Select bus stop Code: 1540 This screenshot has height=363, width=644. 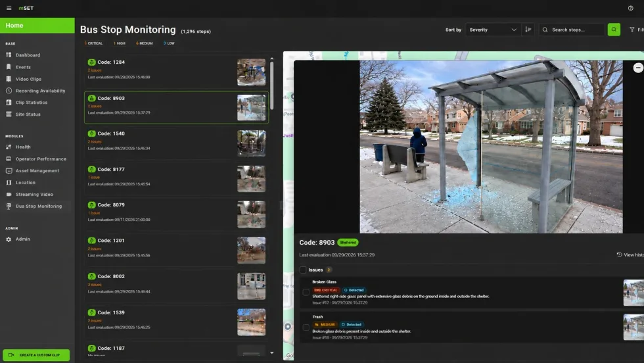tap(176, 143)
